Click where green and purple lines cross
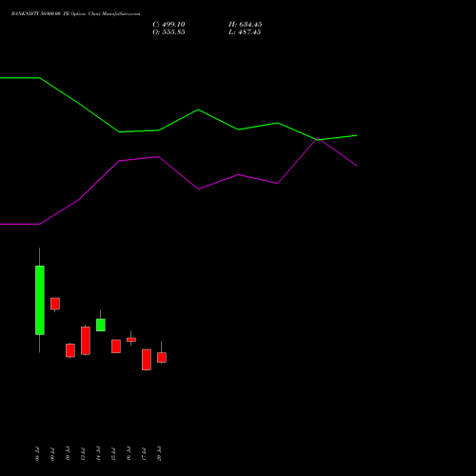Screen dimensions: 476x476 [x=317, y=139]
